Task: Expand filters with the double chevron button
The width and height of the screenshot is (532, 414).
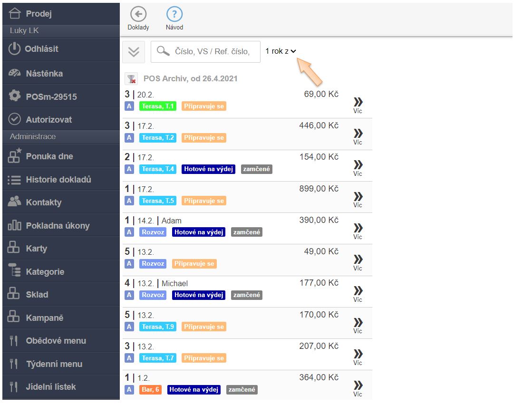Action: coord(134,52)
